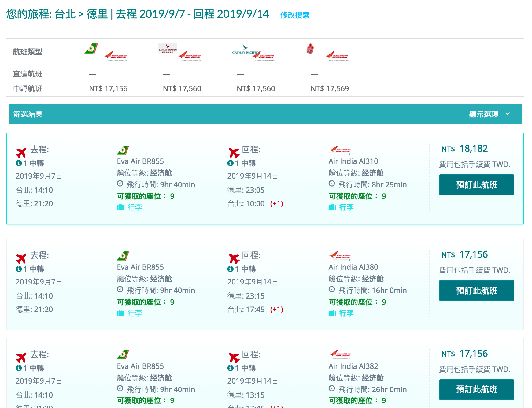Click NT$ 17,569 transfer price
This screenshot has width=532, height=408.
pyautogui.click(x=330, y=89)
